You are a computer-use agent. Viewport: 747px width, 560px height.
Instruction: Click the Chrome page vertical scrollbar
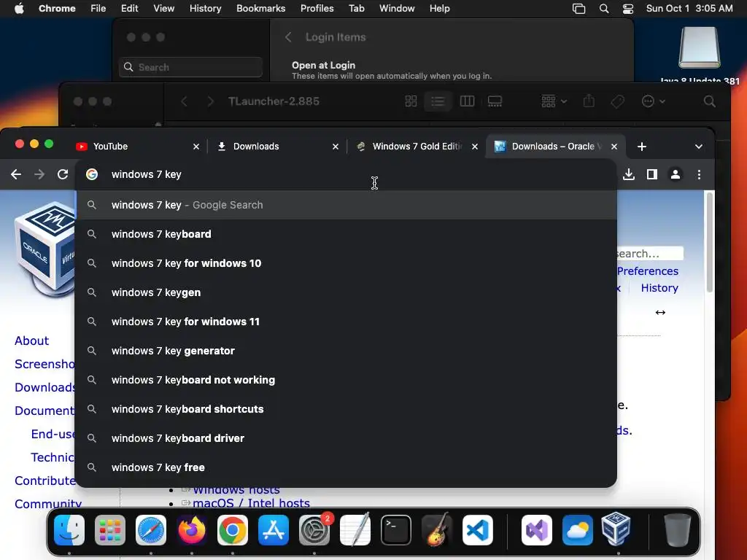pos(709,242)
